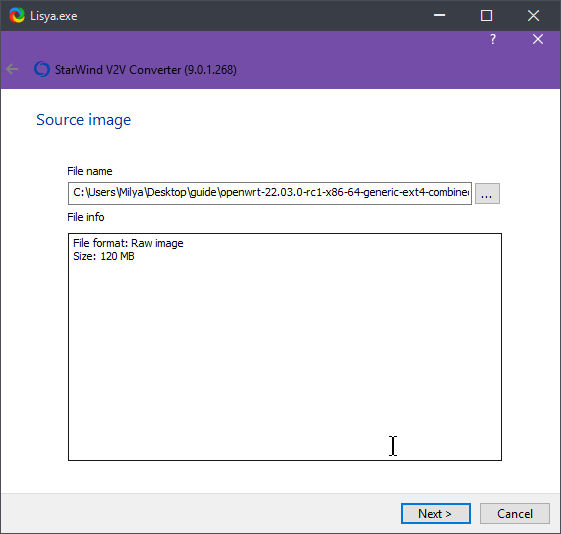561x534 pixels.
Task: Cancel the conversion wizard
Action: point(514,514)
